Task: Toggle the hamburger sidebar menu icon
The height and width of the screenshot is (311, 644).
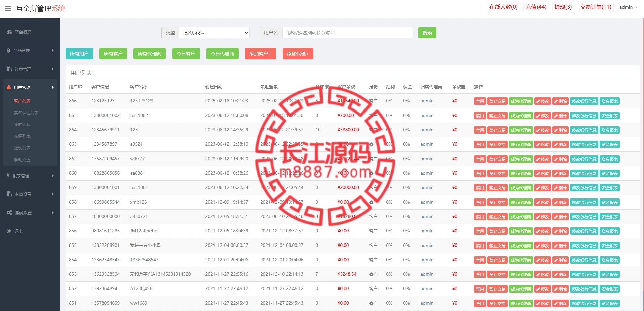Action: (x=8, y=8)
